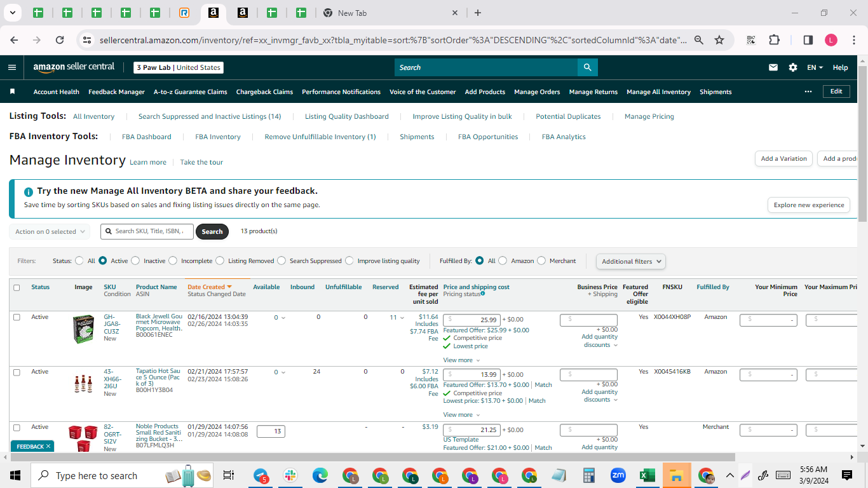Click the 'Add a Variation' button

click(783, 159)
